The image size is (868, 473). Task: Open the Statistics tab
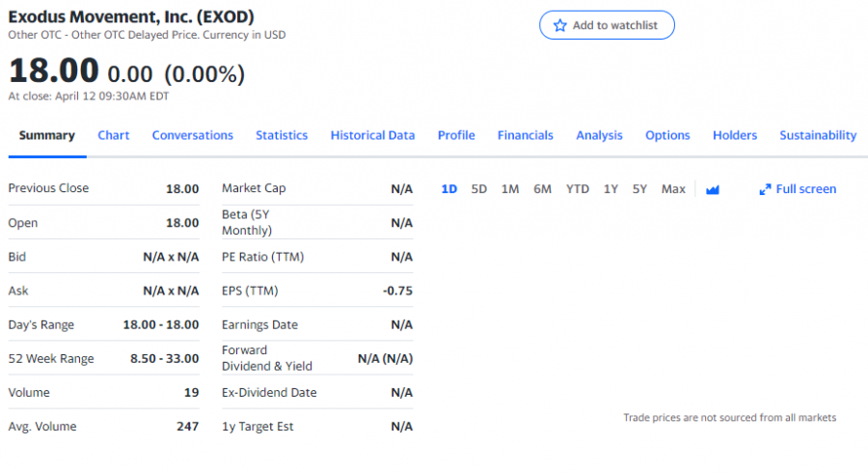(x=282, y=135)
